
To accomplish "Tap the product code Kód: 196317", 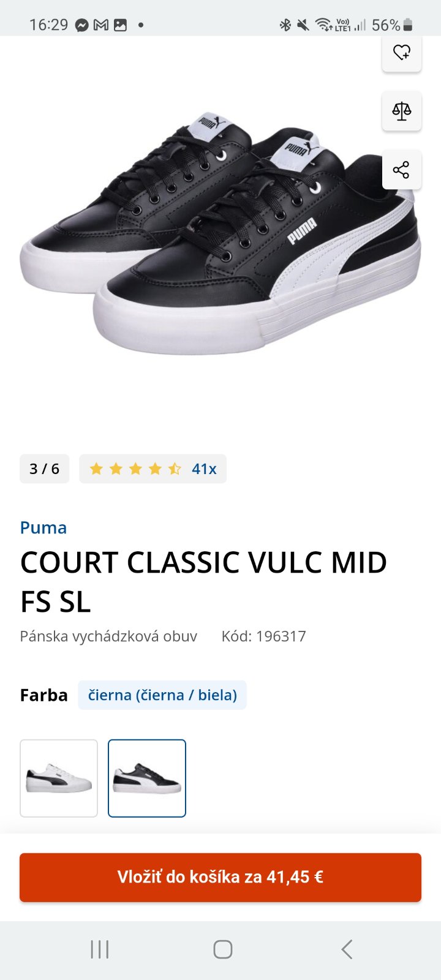I will pyautogui.click(x=263, y=636).
